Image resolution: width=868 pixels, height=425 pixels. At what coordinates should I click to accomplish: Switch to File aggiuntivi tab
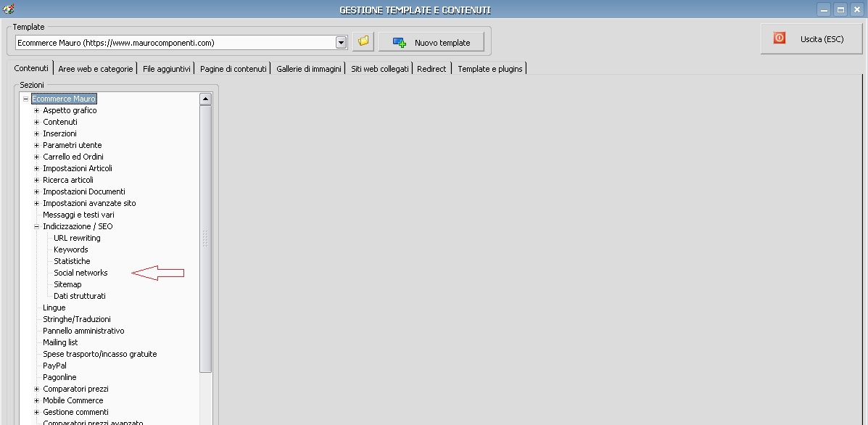[x=166, y=69]
